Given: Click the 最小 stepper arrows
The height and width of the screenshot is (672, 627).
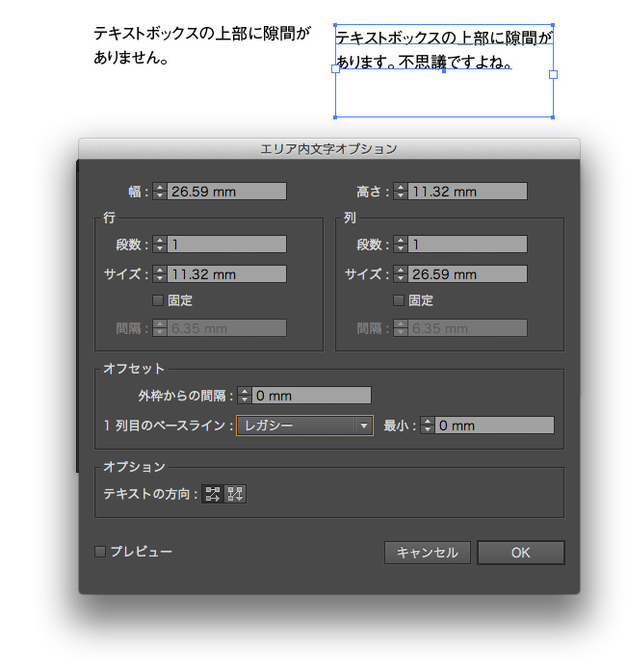Looking at the screenshot, I should 428,426.
